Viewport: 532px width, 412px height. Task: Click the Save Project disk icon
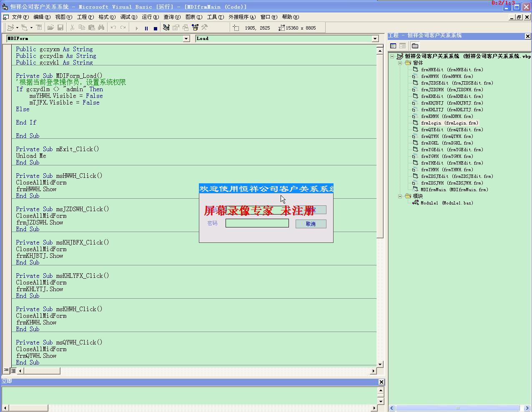60,27
